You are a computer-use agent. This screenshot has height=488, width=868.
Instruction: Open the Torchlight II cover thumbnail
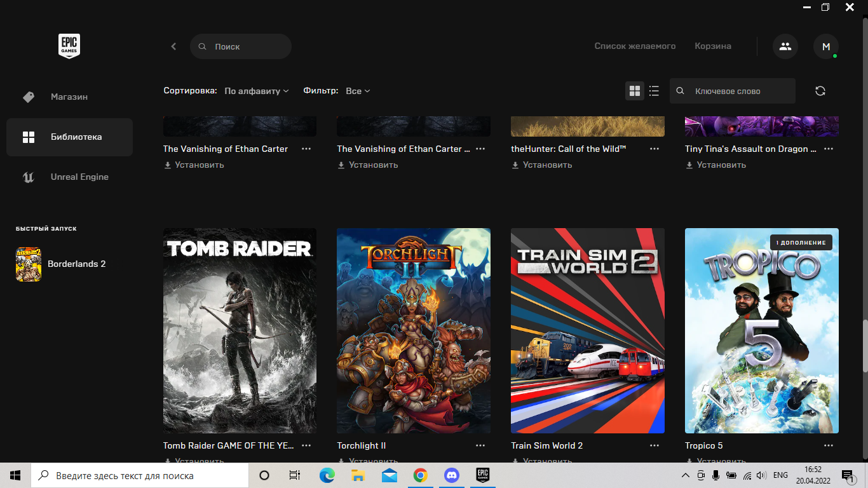[414, 330]
